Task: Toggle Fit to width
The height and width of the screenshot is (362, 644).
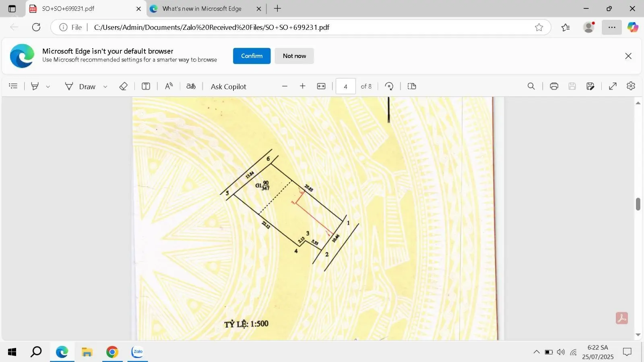Action: (321, 86)
